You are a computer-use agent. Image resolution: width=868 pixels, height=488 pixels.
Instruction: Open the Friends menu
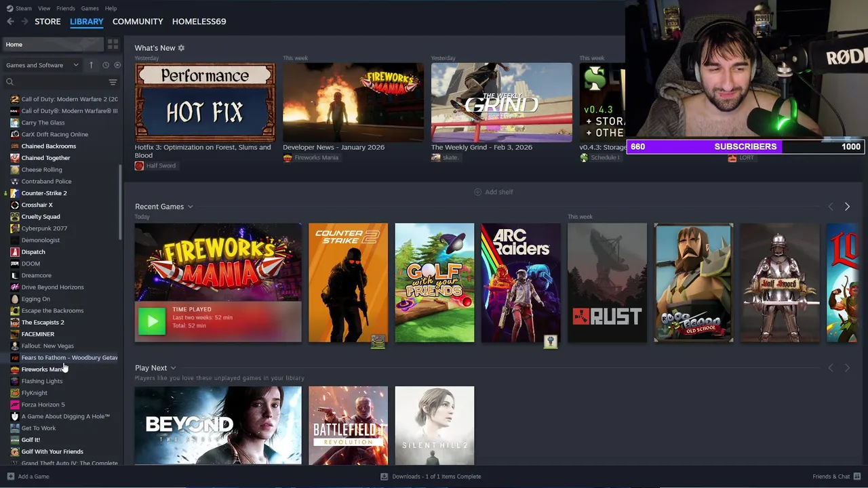66,8
